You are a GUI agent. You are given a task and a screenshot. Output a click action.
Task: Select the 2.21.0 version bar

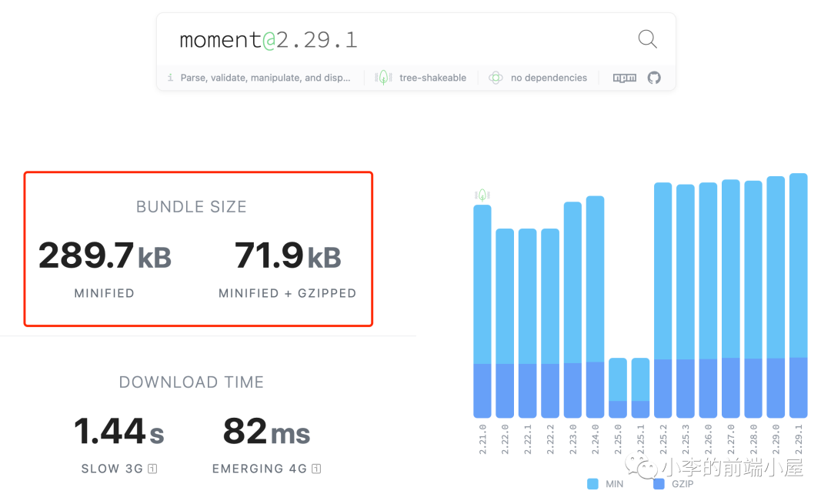[482, 311]
